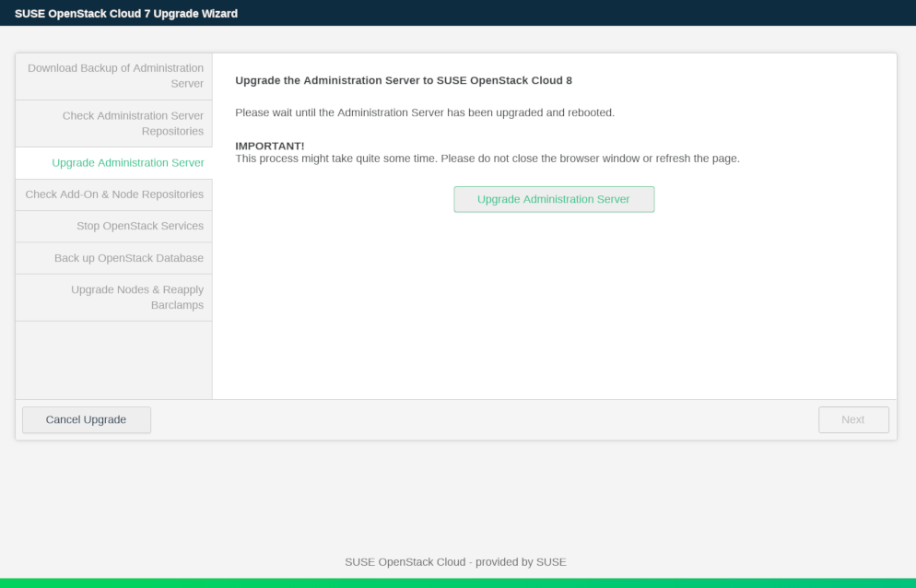Go to Check Add-On & Node Repositories step
916x588 pixels.
(x=114, y=194)
